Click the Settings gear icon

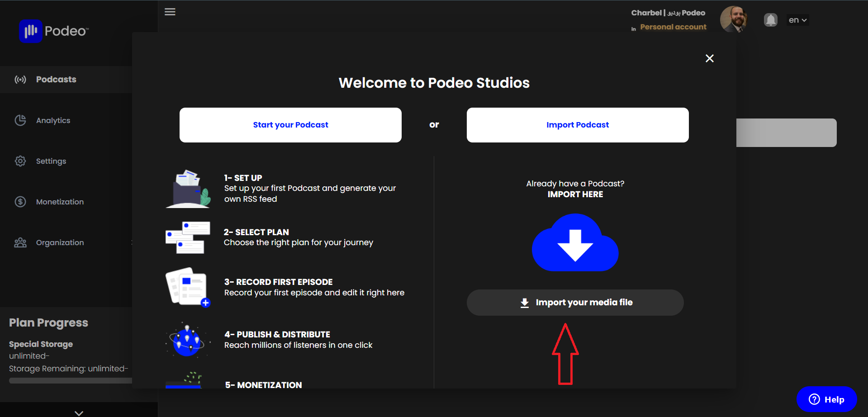coord(20,161)
